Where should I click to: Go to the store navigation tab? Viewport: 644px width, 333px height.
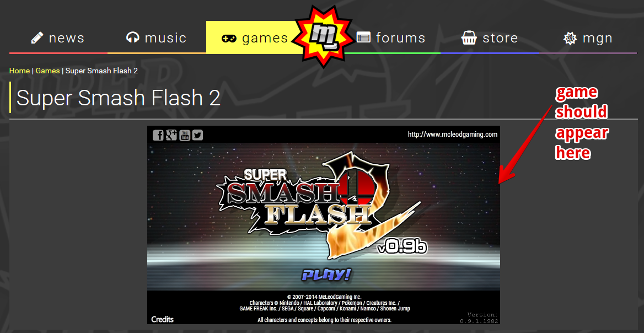click(490, 38)
